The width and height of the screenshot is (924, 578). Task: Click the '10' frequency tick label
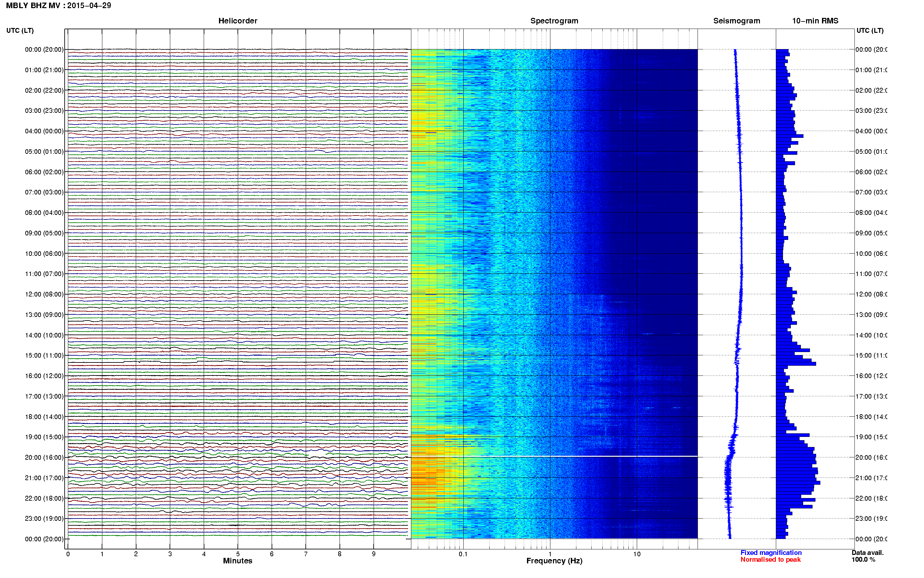tap(636, 554)
